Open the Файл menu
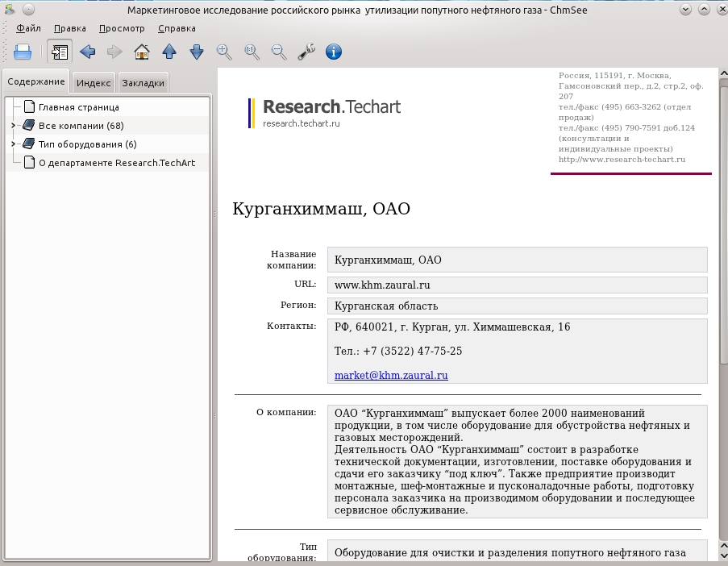Image resolution: width=728 pixels, height=566 pixels. click(28, 28)
